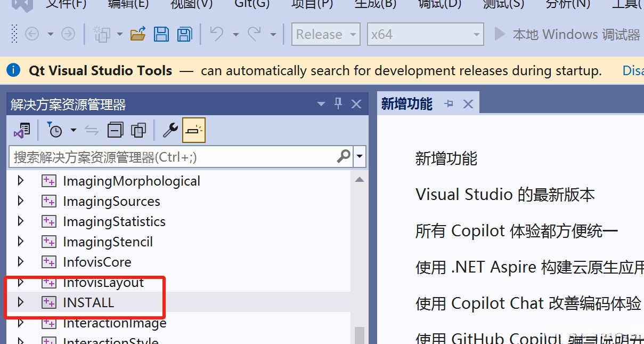Open the 编辑(E) menu

pyautogui.click(x=128, y=4)
